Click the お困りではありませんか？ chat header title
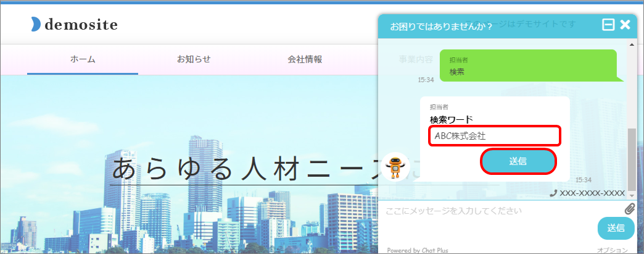Screen dimensions: 644x254 [441, 28]
